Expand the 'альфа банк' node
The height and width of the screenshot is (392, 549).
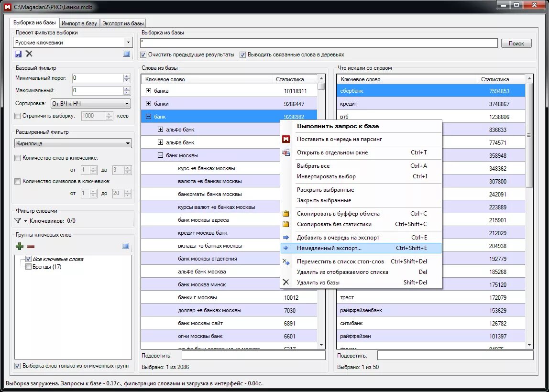pyautogui.click(x=160, y=142)
